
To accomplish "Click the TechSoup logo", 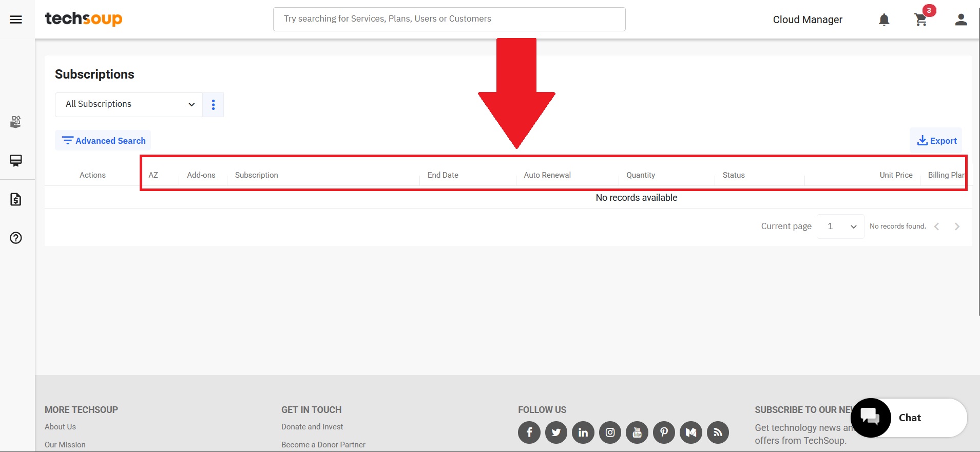I will (84, 19).
